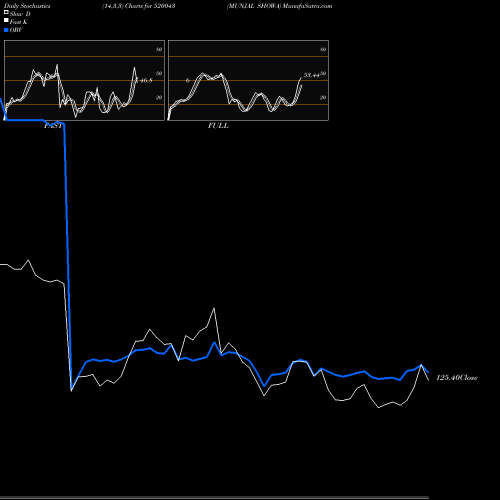Click the 46.5 value in the FAST chart

click(x=145, y=80)
